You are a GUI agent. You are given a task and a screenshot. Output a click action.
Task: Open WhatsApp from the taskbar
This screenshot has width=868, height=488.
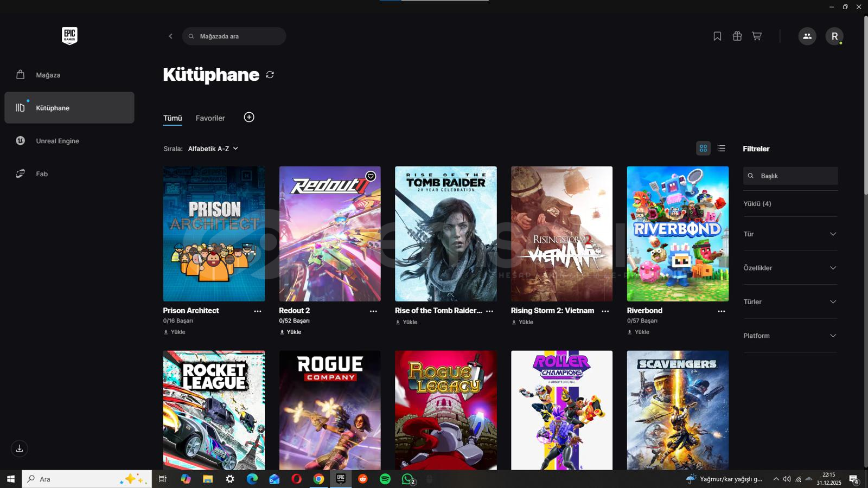point(408,479)
